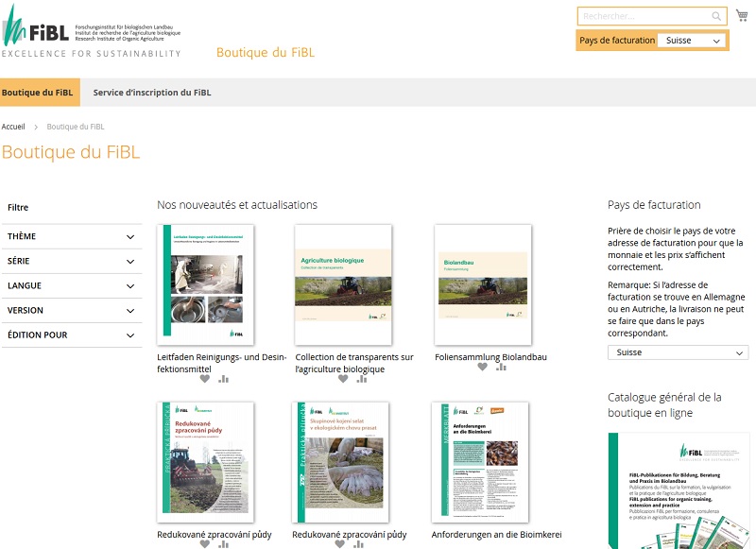
Task: Click the 'Boutique du FiBL' breadcrumb text
Action: [x=76, y=127]
